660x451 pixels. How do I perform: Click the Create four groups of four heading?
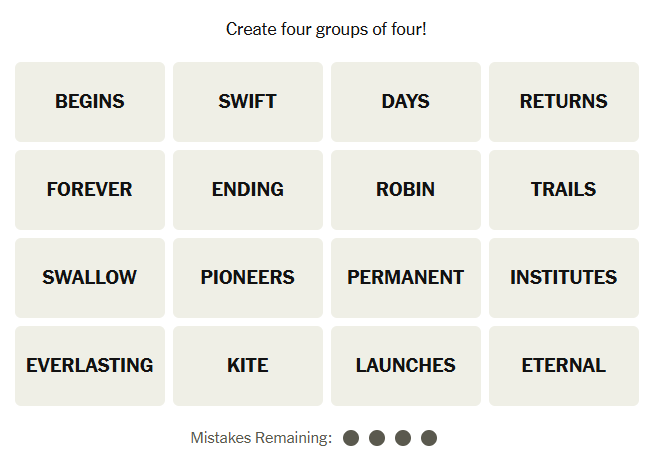tap(326, 29)
